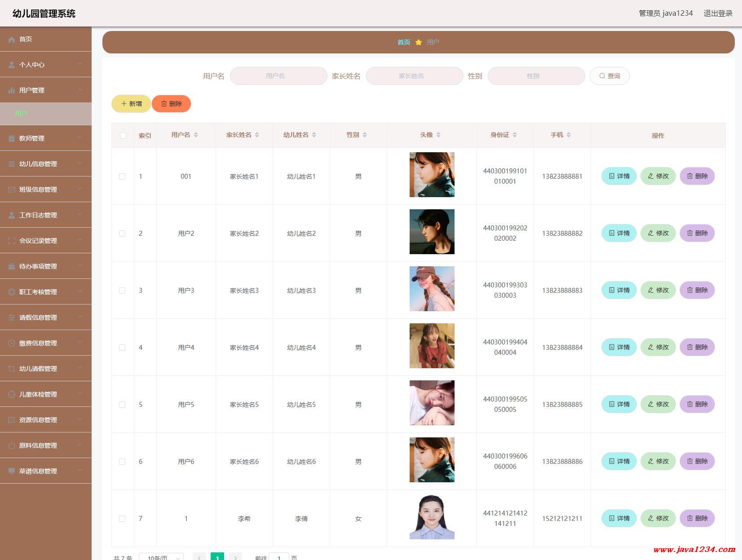This screenshot has width=742, height=560.
Task: Open the 职工考核管理 sidebar menu
Action: coord(46,292)
